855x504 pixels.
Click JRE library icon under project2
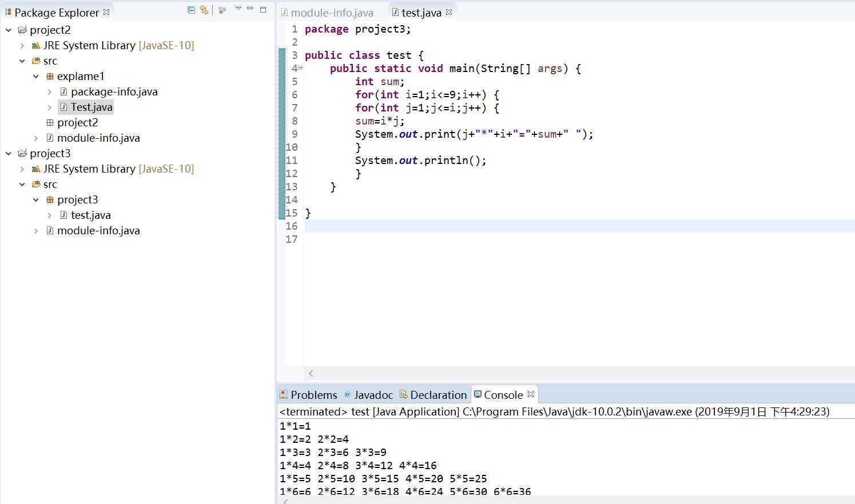tap(36, 45)
